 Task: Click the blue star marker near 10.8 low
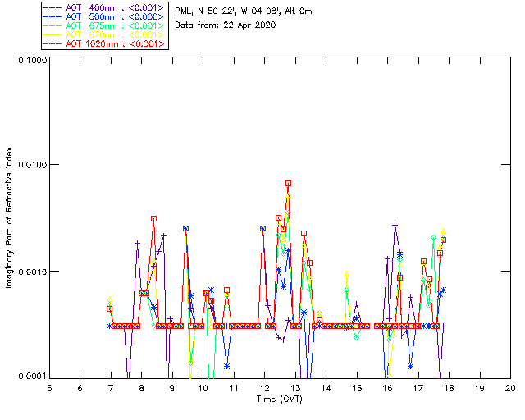pyautogui.click(x=227, y=367)
